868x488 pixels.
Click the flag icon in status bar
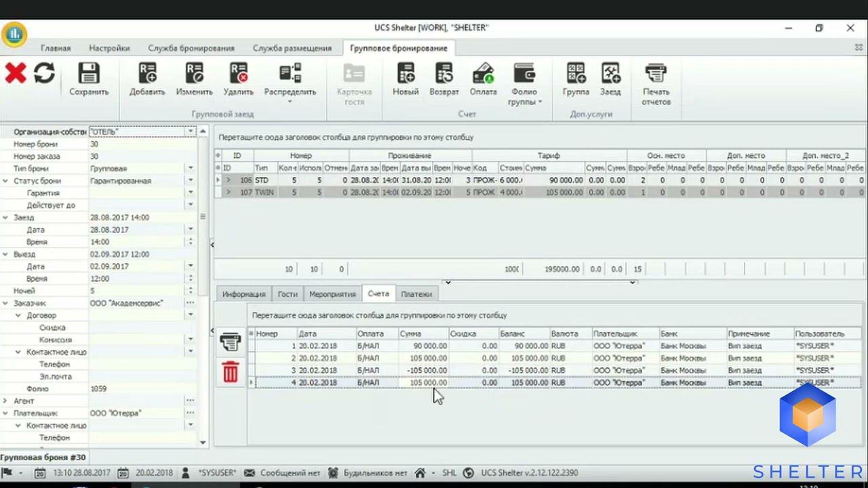pos(7,472)
